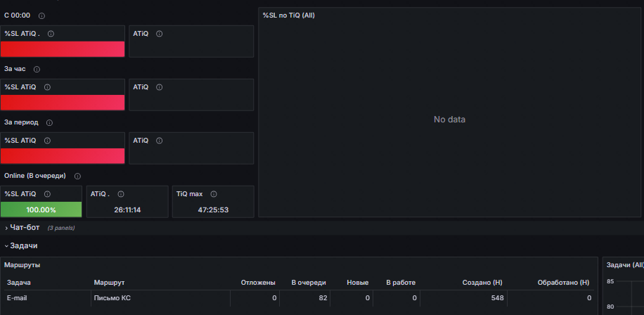Sort table by the Маршрут column header
Screen dimensions: 644x315
[109, 283]
